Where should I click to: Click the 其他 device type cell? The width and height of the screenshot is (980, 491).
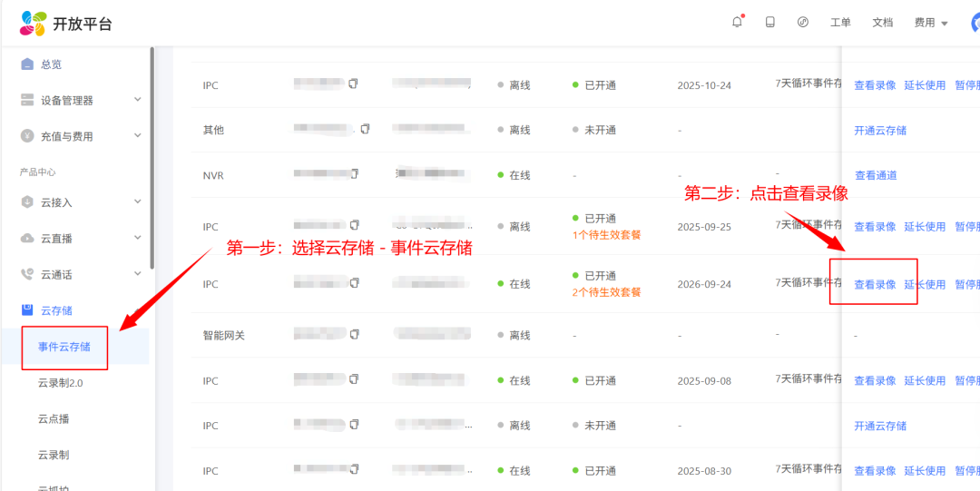point(213,131)
